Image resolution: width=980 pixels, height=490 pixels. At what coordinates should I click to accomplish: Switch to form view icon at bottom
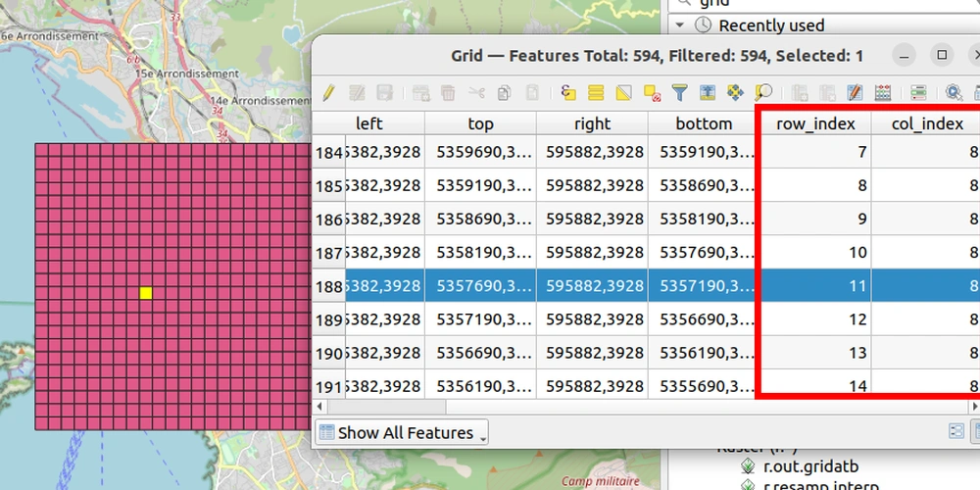(x=956, y=431)
